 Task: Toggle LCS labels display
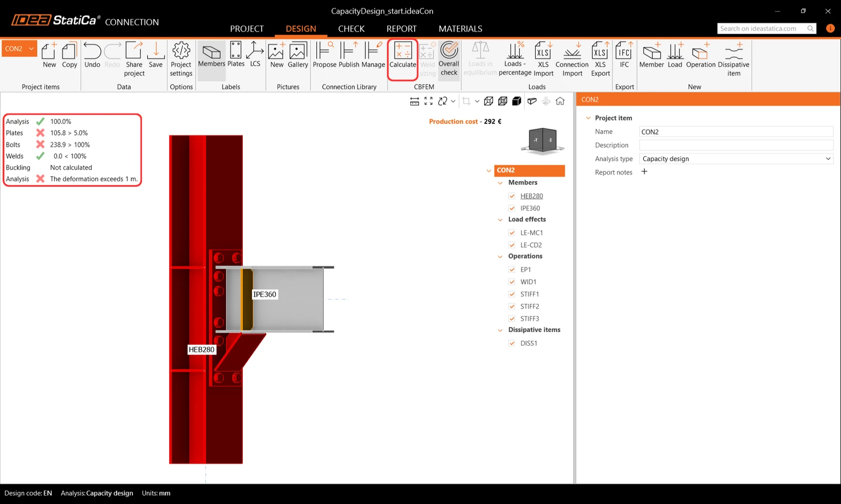[x=255, y=55]
